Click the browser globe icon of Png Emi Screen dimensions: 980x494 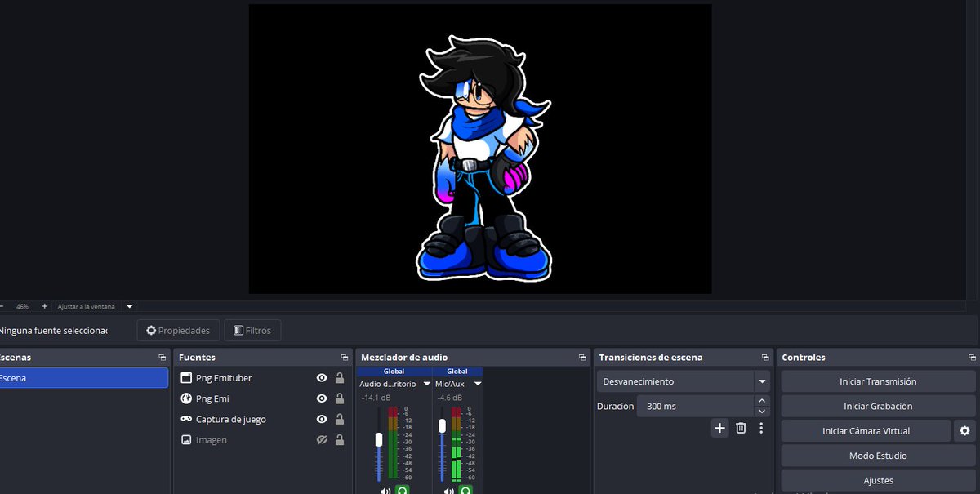click(x=186, y=398)
